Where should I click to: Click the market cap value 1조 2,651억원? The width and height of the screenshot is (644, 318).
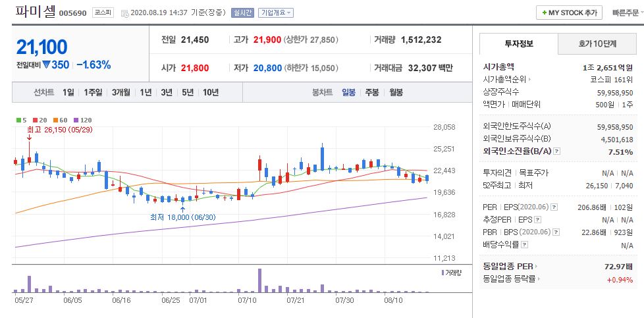[x=607, y=67]
